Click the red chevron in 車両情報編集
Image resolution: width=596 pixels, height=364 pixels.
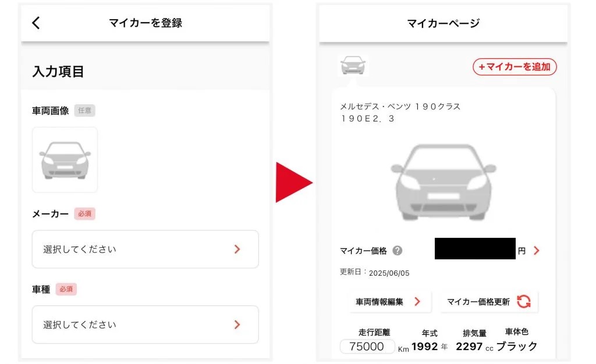point(417,302)
